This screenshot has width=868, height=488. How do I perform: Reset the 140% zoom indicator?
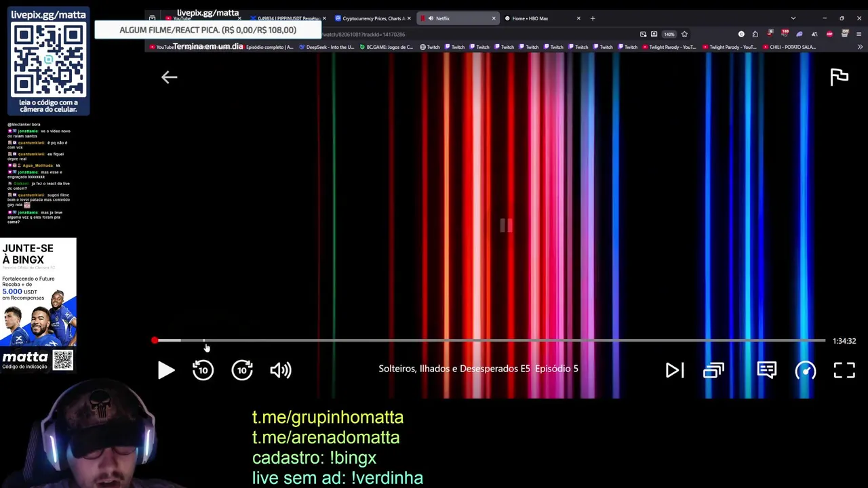[x=669, y=34]
